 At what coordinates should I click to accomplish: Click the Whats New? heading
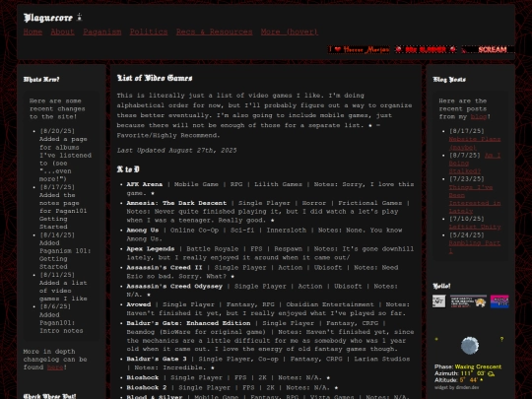tap(41, 80)
